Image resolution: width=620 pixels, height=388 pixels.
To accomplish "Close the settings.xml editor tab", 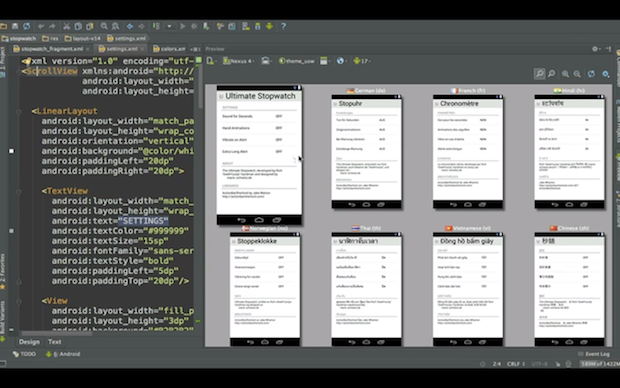I will tap(142, 49).
